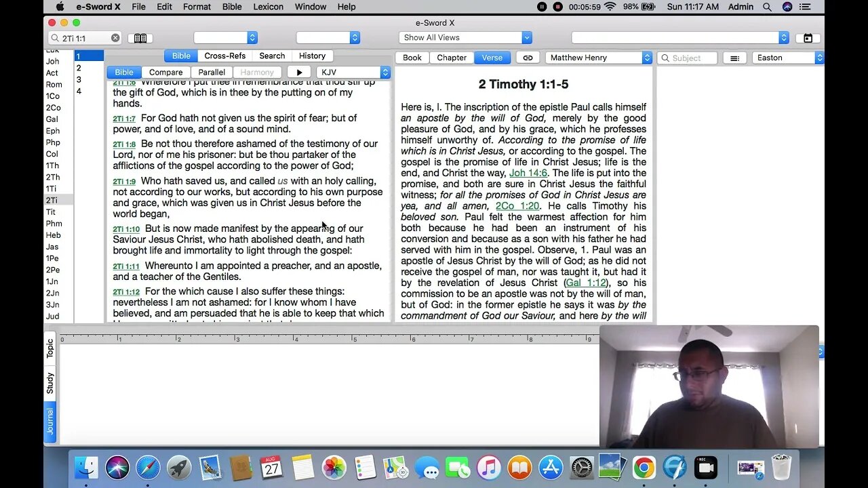Open Google Chrome in Dock
This screenshot has width=868, height=488.
click(644, 468)
